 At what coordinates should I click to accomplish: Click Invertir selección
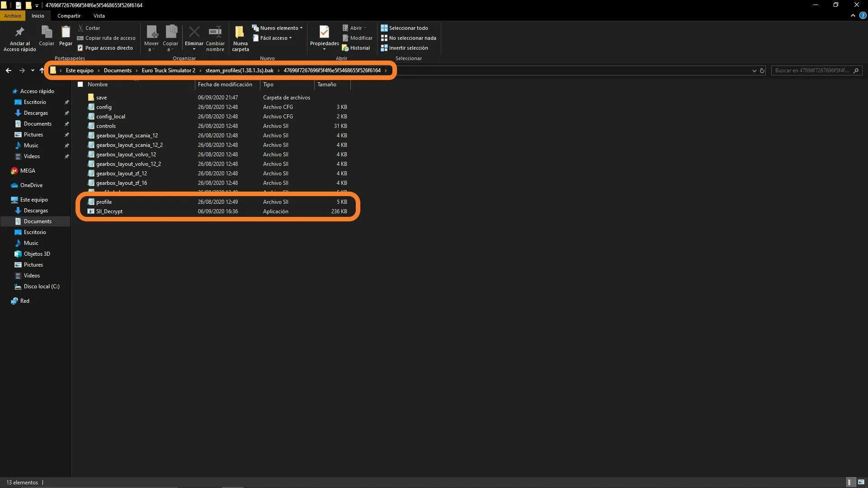408,48
